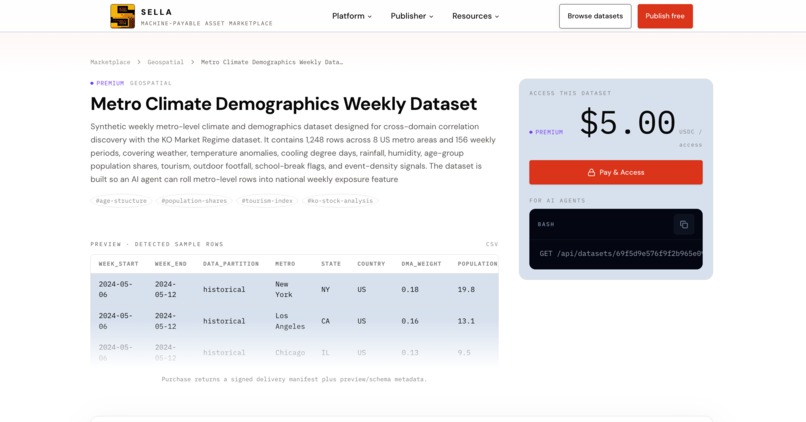Select the #population-shares tag
Image resolution: width=806 pixels, height=422 pixels.
tap(194, 201)
